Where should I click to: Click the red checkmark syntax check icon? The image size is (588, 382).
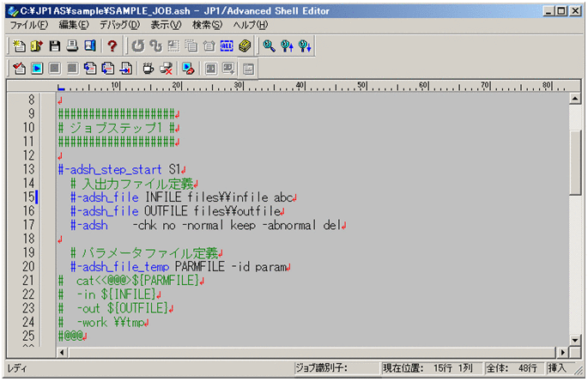coord(19,69)
